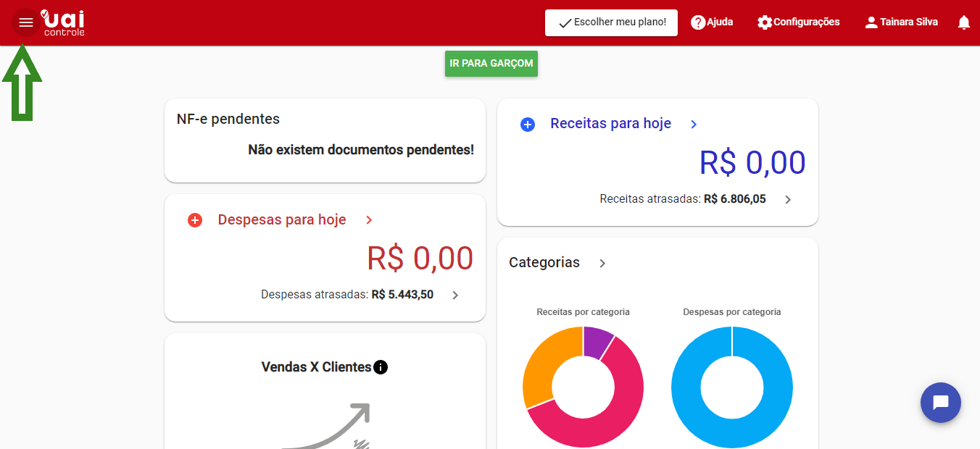The width and height of the screenshot is (980, 449).
Task: Add new receita with blue plus icon
Action: pos(528,125)
